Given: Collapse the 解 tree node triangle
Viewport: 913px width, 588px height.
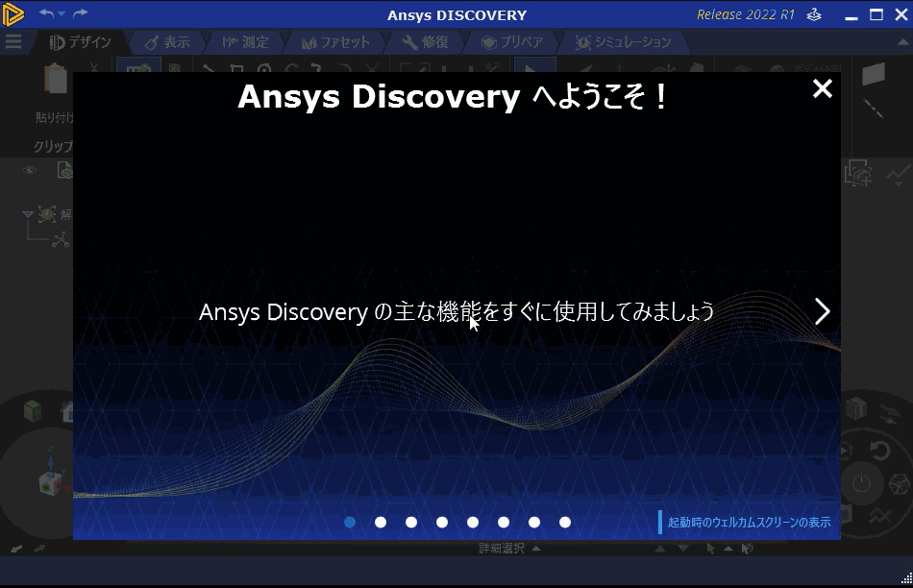Looking at the screenshot, I should pos(27,214).
